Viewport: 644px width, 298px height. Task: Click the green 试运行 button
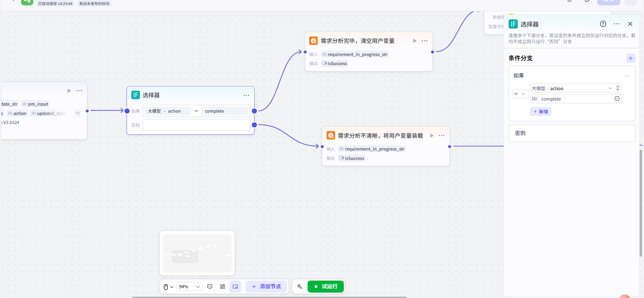[x=325, y=287]
